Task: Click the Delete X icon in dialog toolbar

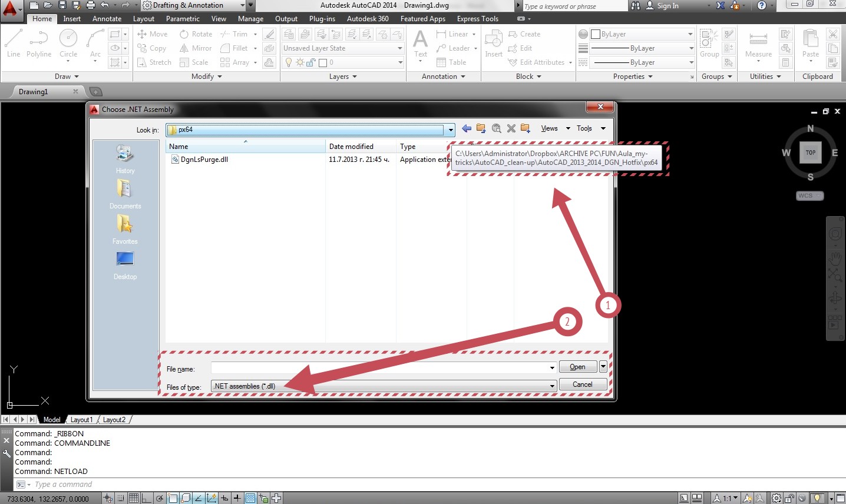Action: point(511,128)
